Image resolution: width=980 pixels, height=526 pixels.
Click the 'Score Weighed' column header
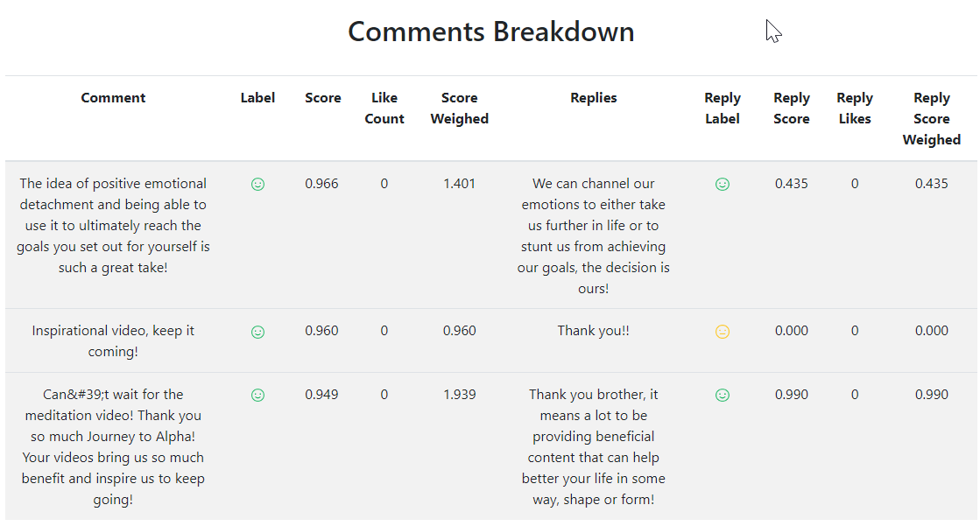[x=460, y=108]
